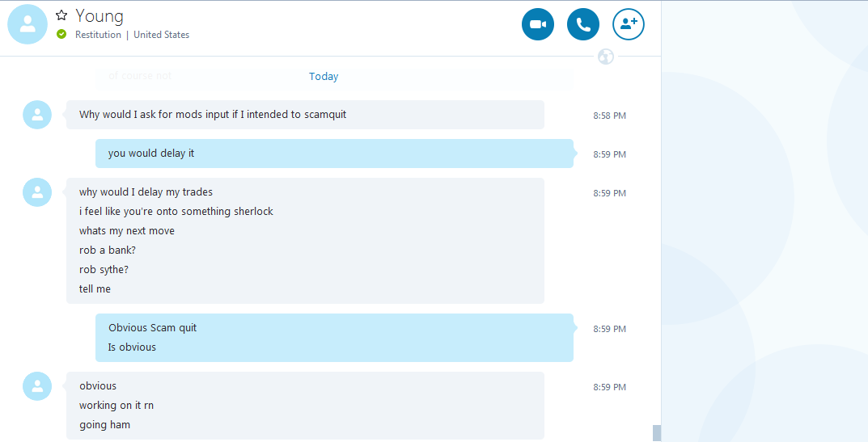
Task: Click the globe icon on the header divider
Action: [606, 57]
